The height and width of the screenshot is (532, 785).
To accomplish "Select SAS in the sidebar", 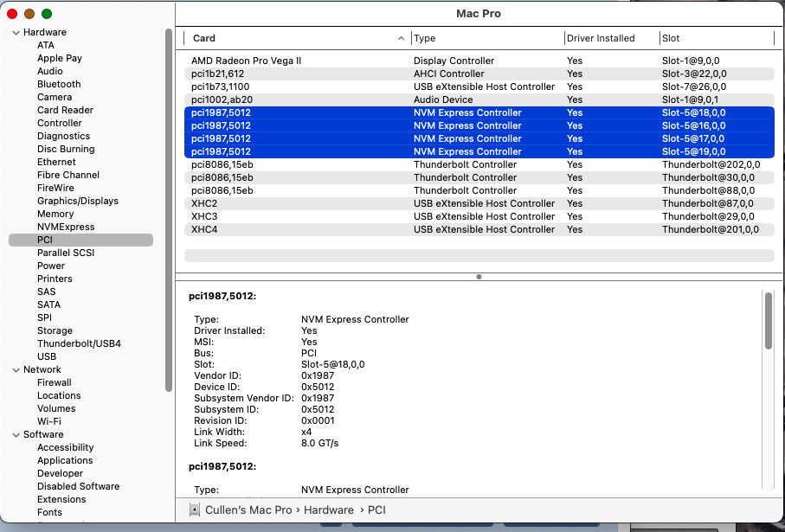I will point(47,292).
